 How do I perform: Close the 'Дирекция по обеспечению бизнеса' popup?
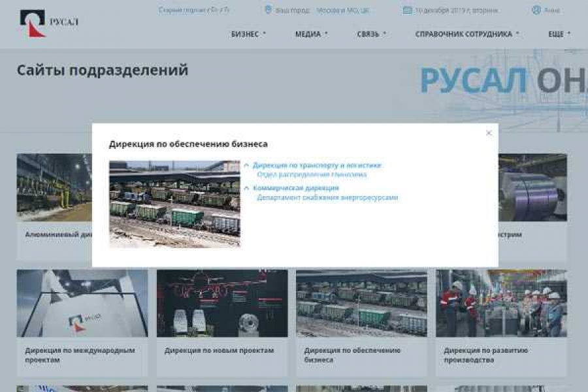point(489,133)
